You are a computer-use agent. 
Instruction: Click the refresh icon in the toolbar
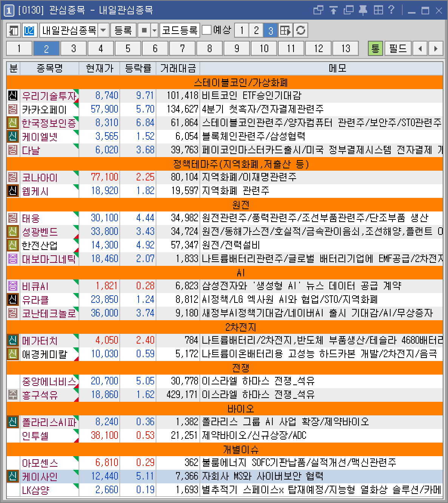301,30
